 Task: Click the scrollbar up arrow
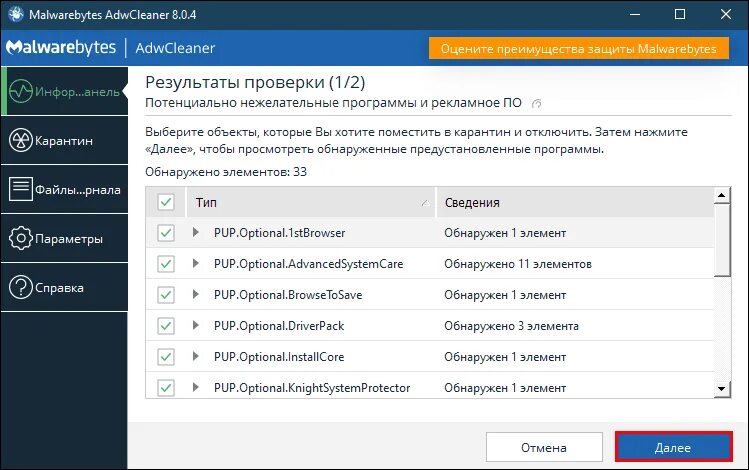coord(721,195)
